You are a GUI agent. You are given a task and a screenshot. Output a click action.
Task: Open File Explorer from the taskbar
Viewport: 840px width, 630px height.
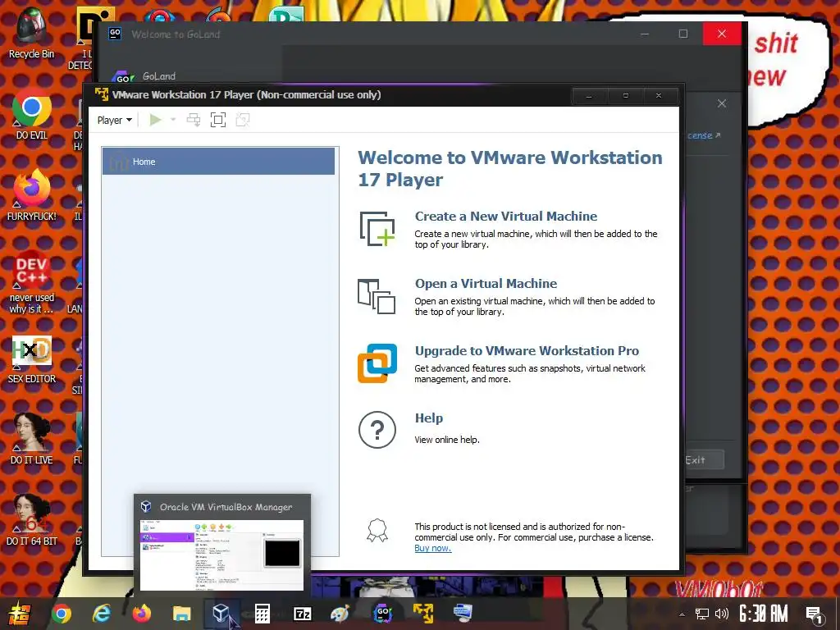[x=181, y=614]
